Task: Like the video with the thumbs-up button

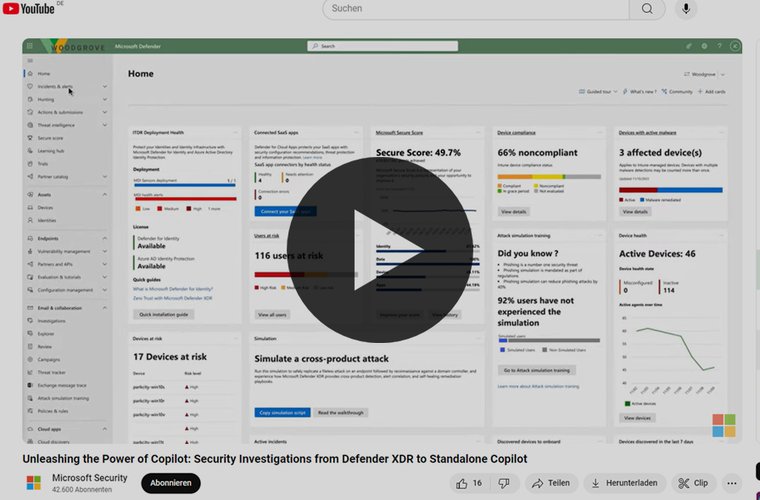Action: (468, 483)
